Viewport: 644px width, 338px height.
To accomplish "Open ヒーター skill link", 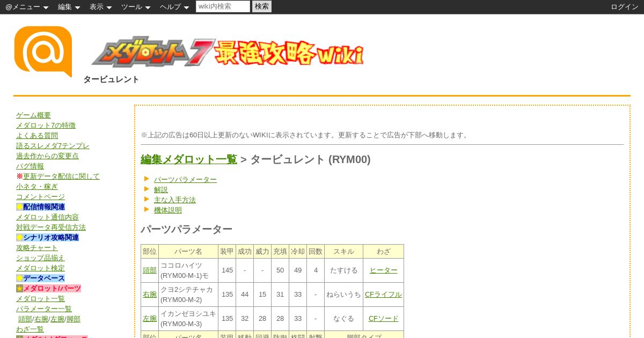I will (x=384, y=270).
